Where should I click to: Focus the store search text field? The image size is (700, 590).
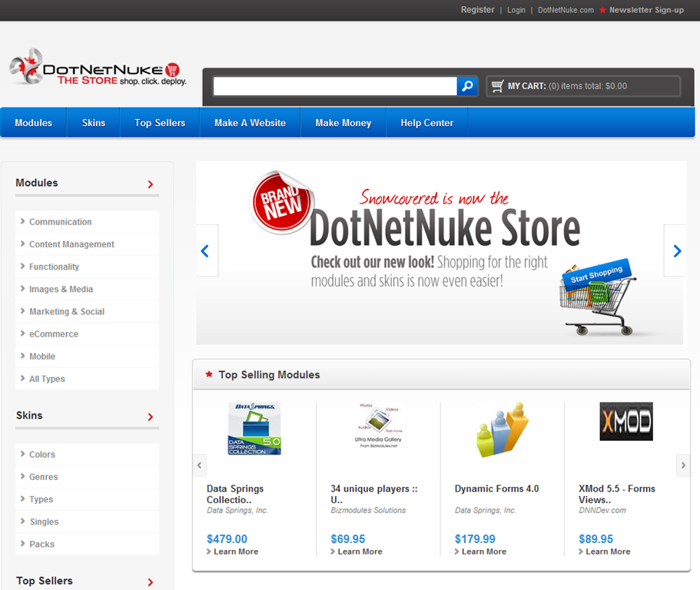coord(335,86)
